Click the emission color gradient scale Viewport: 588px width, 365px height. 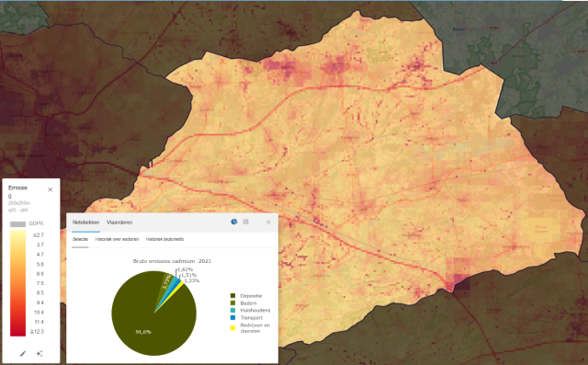click(x=17, y=283)
